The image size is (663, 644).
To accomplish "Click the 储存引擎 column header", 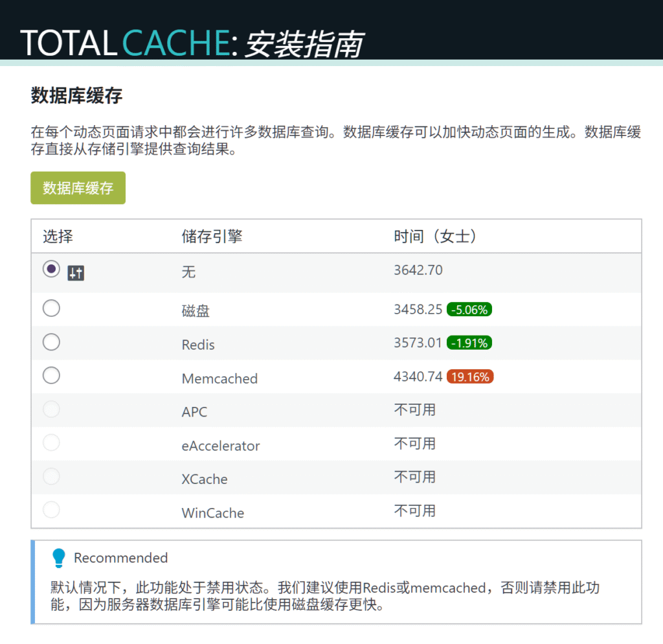I will (212, 236).
